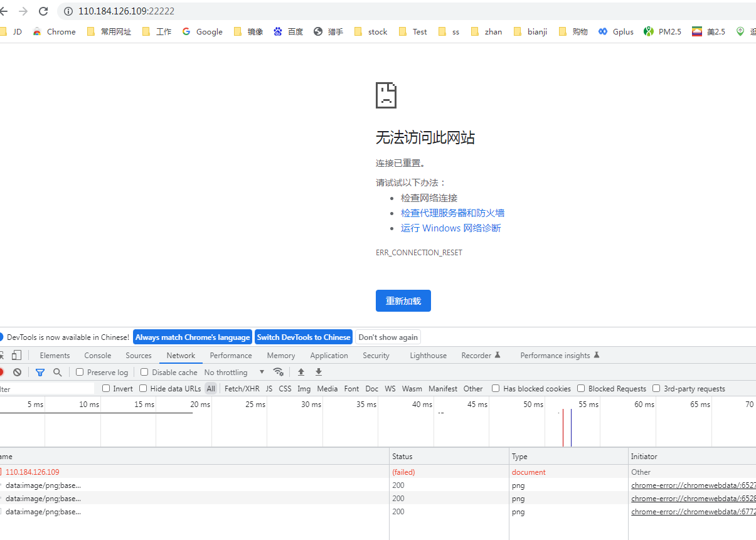This screenshot has width=756, height=540.
Task: Open the 百度 bookmark
Action: (289, 31)
